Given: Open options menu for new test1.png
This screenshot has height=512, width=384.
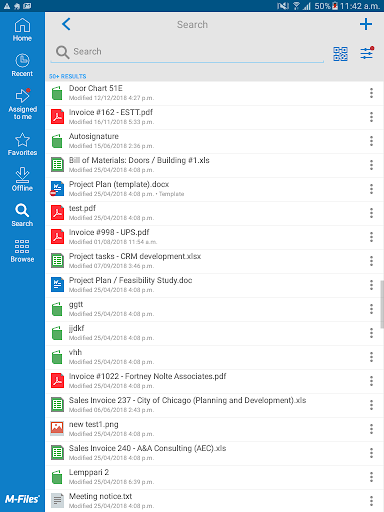Looking at the screenshot, I should [x=371, y=429].
